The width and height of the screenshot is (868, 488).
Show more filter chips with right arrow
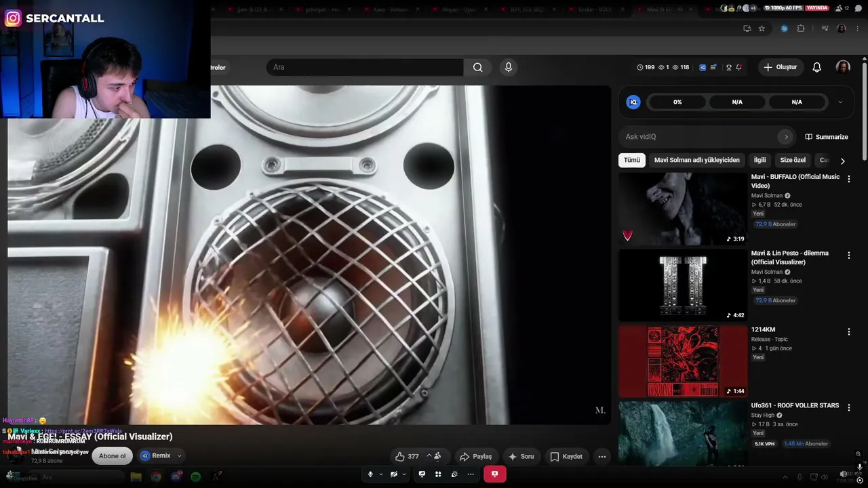(842, 161)
